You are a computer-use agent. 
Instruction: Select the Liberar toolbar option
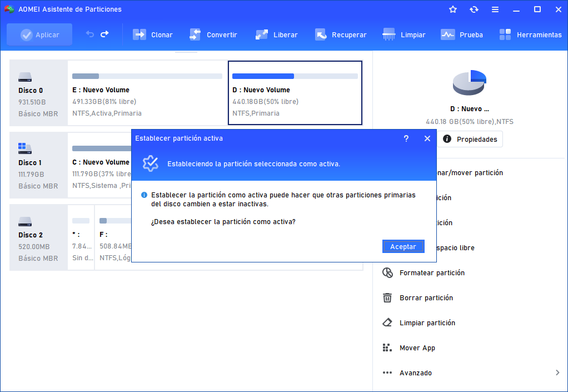(x=277, y=35)
